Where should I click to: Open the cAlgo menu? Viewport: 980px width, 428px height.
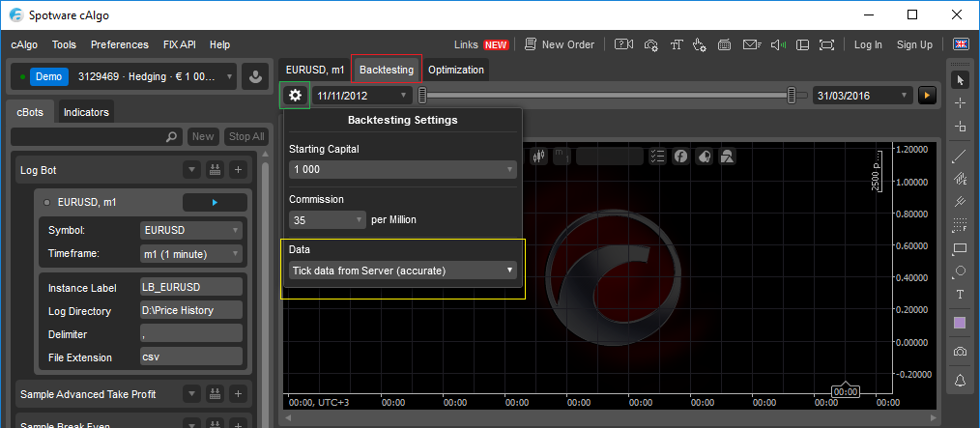(24, 44)
